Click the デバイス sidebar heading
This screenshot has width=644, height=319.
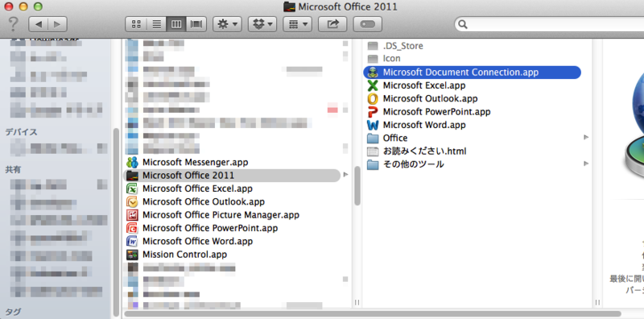21,132
